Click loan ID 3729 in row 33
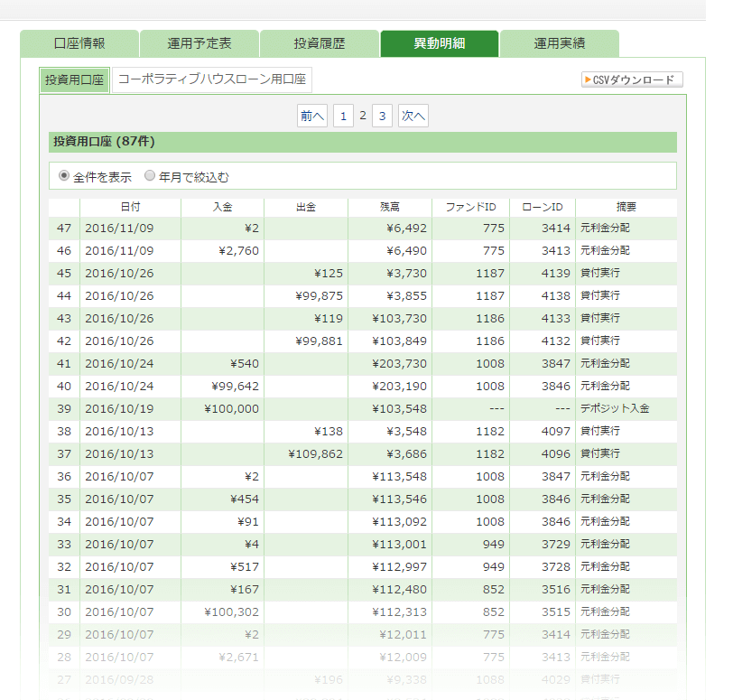733x700 pixels. [x=556, y=545]
